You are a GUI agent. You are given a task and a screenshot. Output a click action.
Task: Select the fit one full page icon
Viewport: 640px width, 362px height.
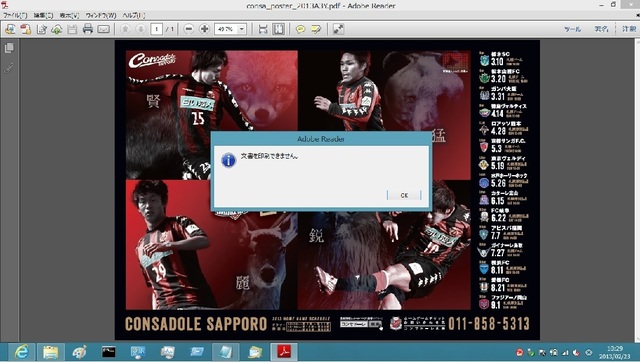278,29
